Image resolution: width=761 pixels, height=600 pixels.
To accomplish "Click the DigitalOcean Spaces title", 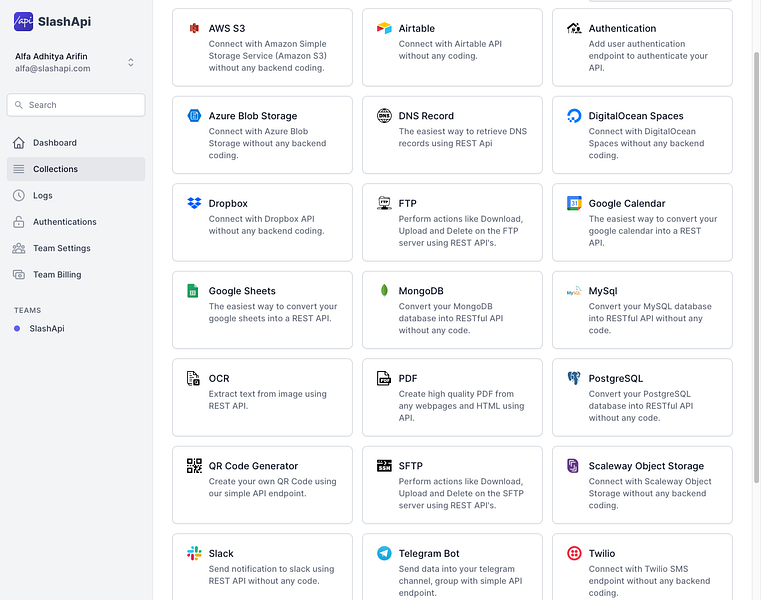I will 636,116.
